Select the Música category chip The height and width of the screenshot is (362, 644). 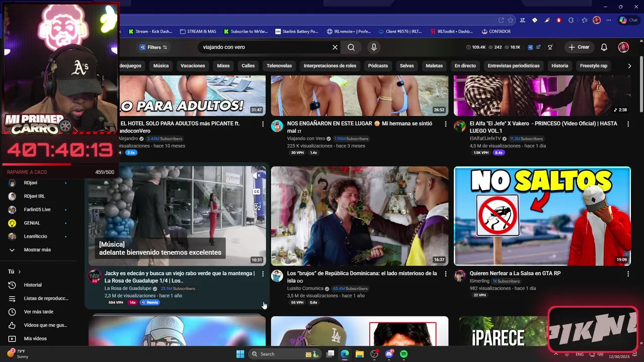coord(161,66)
